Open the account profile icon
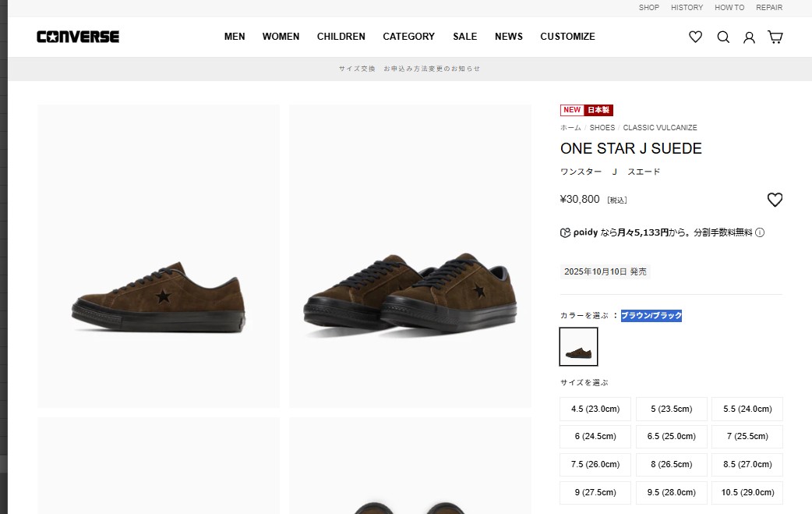This screenshot has height=514, width=812. pos(749,37)
